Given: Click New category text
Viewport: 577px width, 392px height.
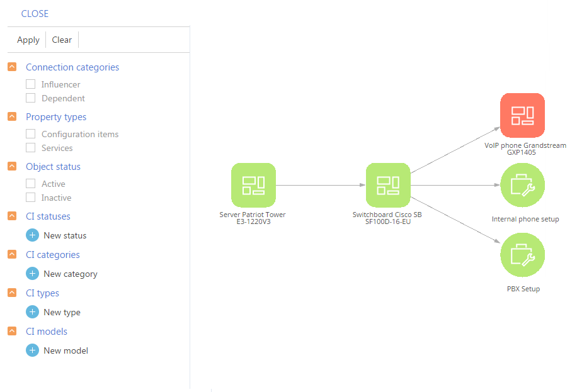Looking at the screenshot, I should [x=71, y=274].
